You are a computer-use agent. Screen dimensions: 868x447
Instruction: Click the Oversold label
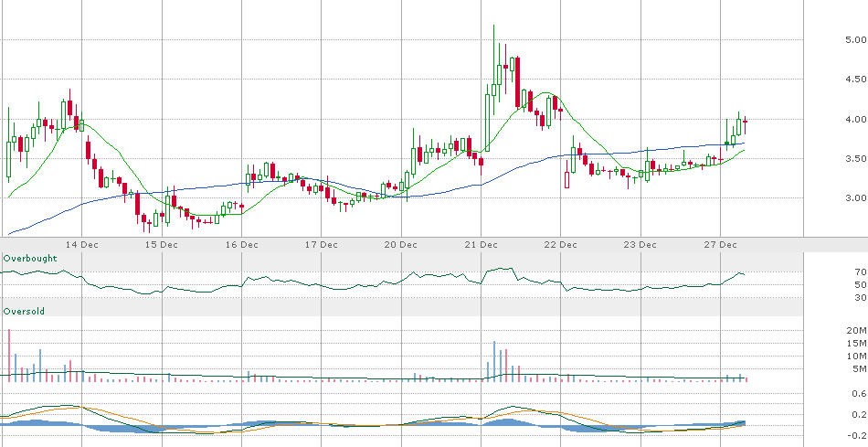pos(24,312)
